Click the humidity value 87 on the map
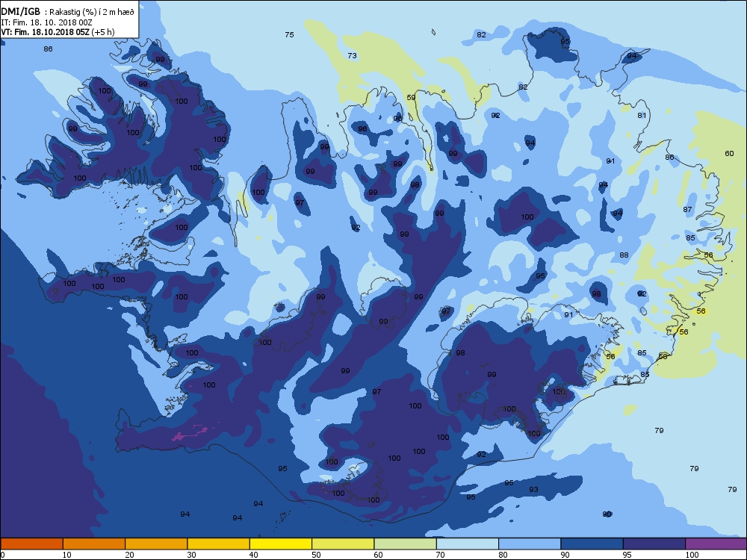747x560 pixels. coord(687,210)
